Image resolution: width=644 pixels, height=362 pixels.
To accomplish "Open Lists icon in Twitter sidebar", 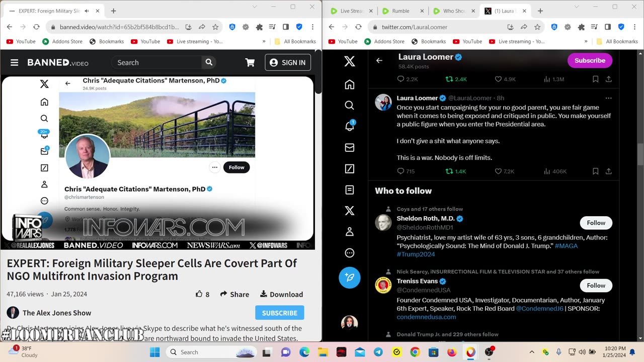I will [x=350, y=190].
